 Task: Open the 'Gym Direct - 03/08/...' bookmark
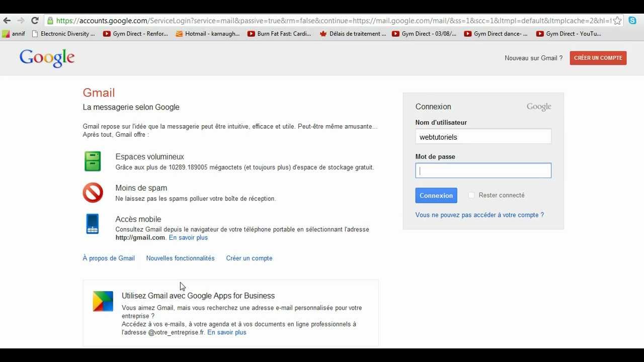tap(424, 34)
